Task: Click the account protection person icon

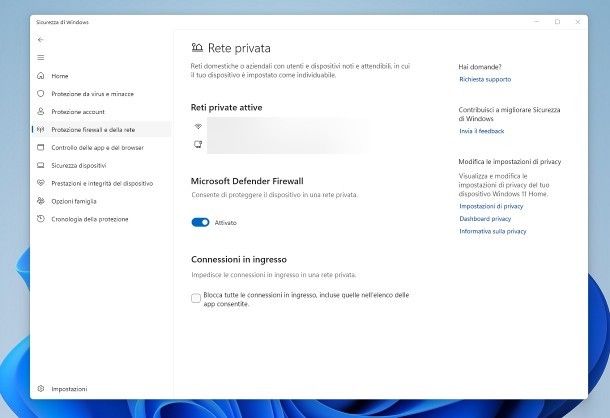Action: [40, 111]
